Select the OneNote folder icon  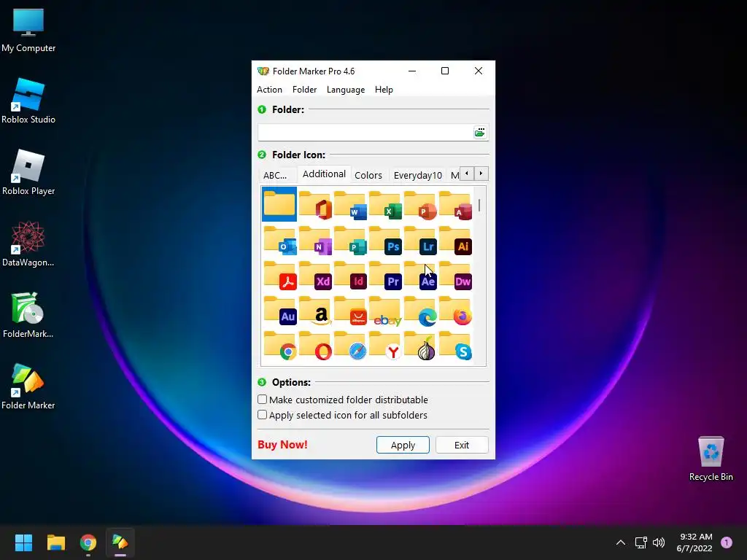pyautogui.click(x=314, y=240)
